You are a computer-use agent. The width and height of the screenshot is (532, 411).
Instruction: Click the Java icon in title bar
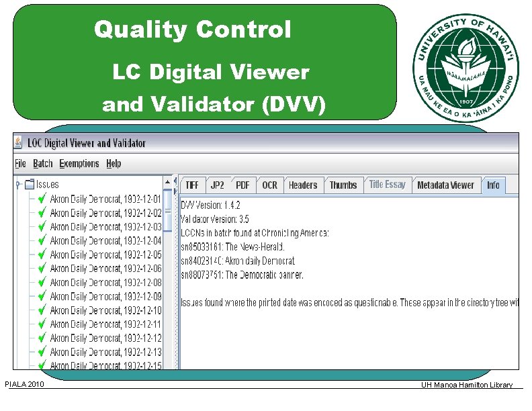point(18,142)
